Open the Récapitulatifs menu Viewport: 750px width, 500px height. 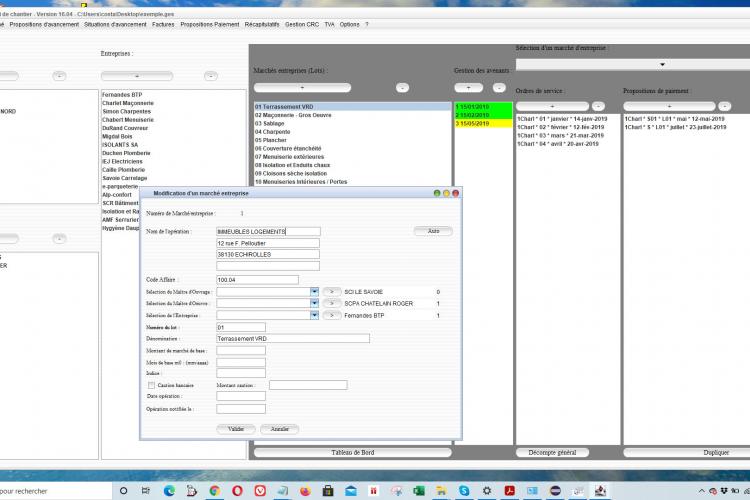point(262,24)
